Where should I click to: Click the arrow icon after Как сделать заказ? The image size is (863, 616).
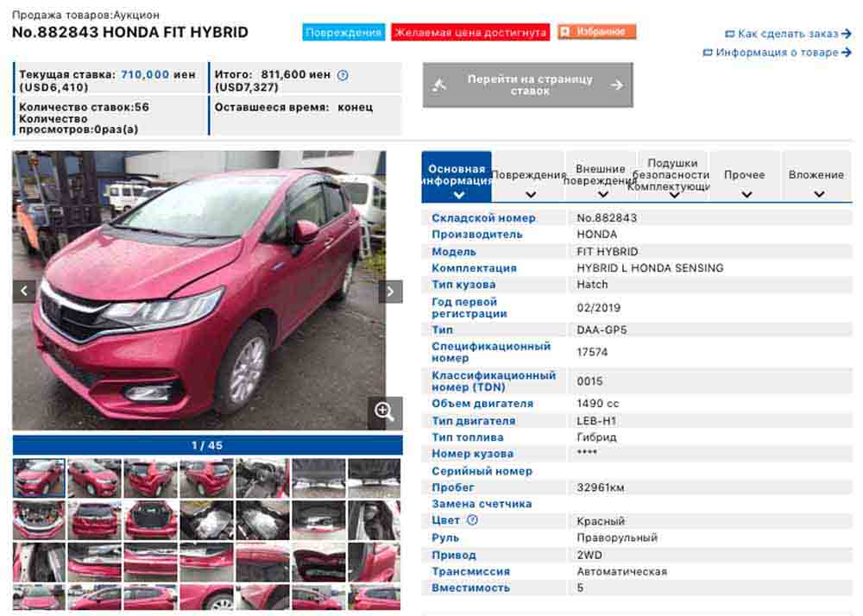pos(847,34)
